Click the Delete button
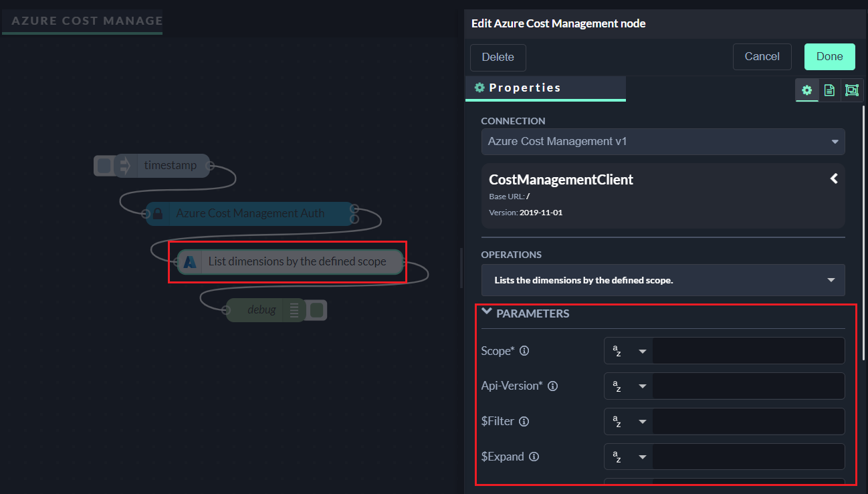868x494 pixels. (x=498, y=57)
